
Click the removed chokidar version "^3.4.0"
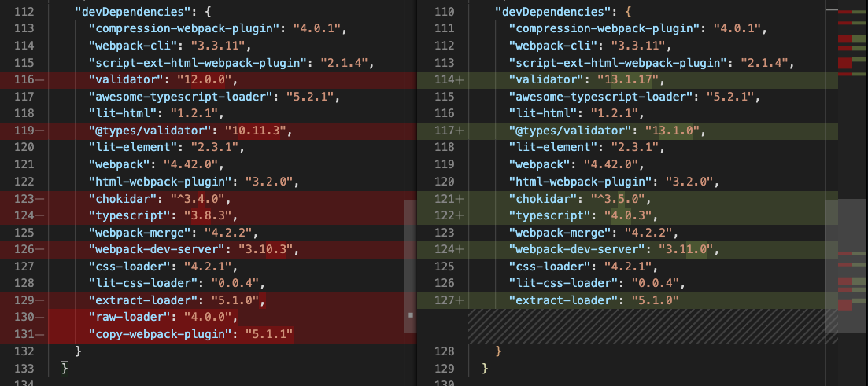(x=198, y=199)
